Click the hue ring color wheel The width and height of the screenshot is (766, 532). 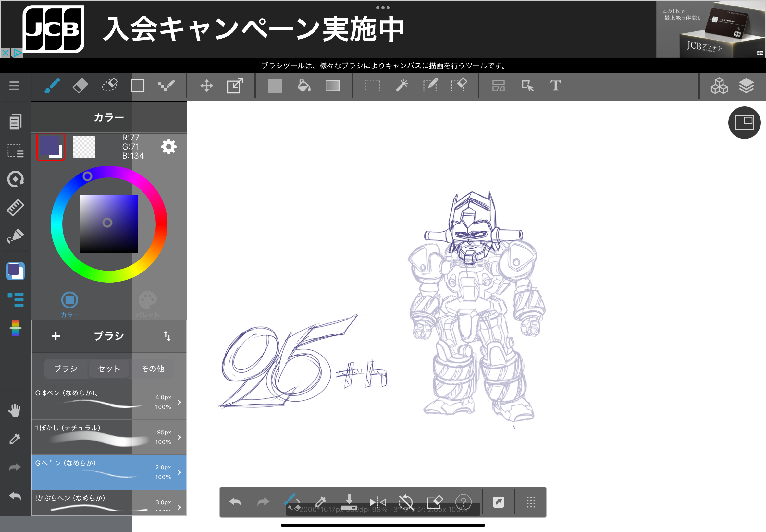(161, 224)
